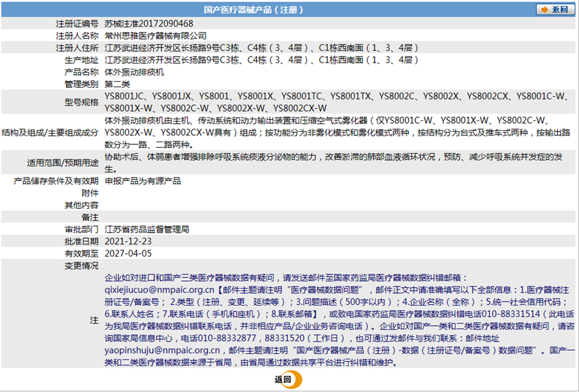Click the 变更情况 row label

point(82,265)
